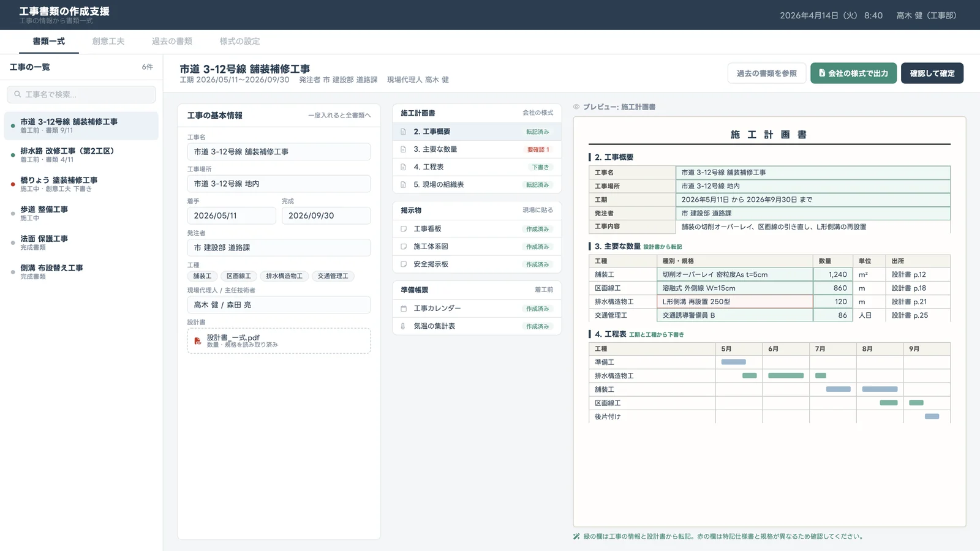Click the 一度入れると全書類へ link
Viewport: 980px width, 551px height.
[x=339, y=116]
